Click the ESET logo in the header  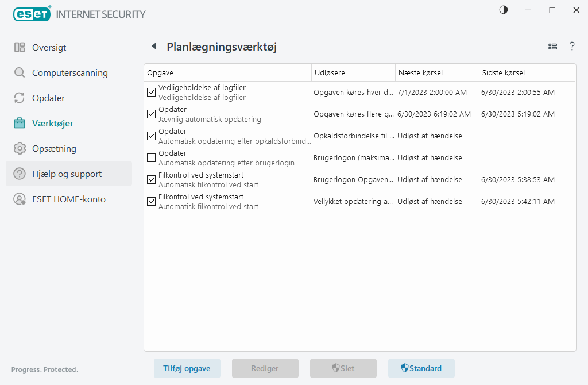pyautogui.click(x=32, y=14)
